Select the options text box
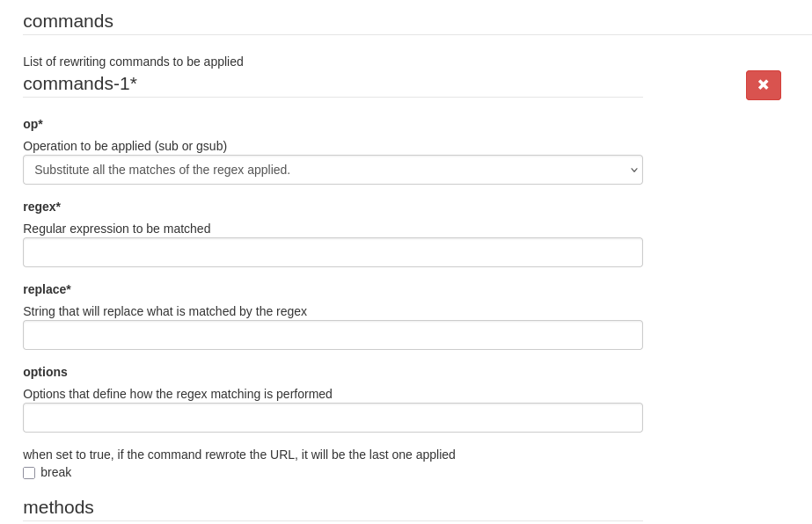Image resolution: width=812 pixels, height=524 pixels. click(333, 418)
